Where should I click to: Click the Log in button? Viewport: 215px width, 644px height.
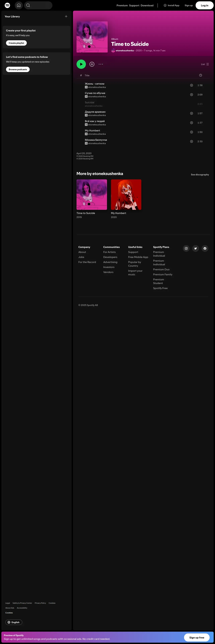click(204, 6)
